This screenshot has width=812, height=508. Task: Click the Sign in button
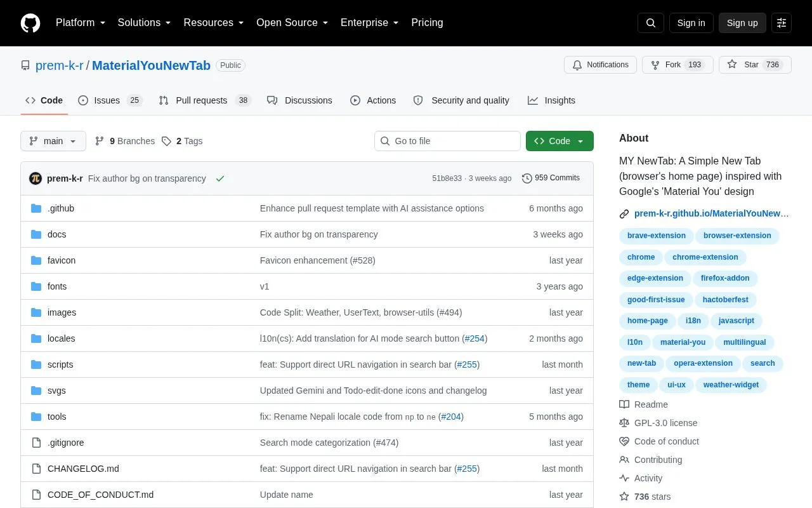point(691,23)
